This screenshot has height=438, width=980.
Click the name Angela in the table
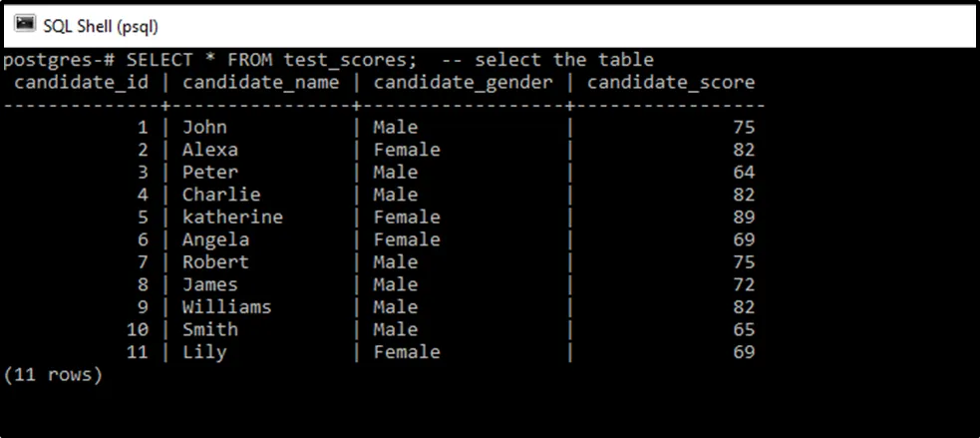coord(215,240)
